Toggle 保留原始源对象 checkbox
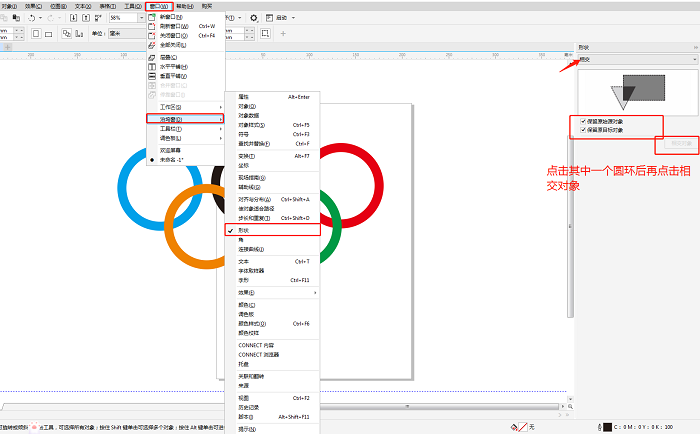Image resolution: width=700 pixels, height=434 pixels. [583, 121]
